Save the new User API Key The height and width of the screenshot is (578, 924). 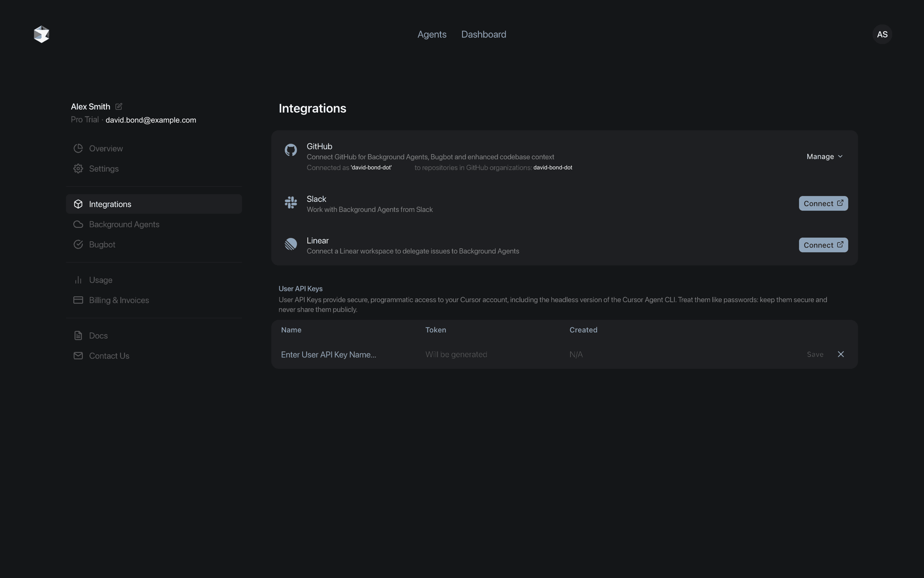click(815, 355)
